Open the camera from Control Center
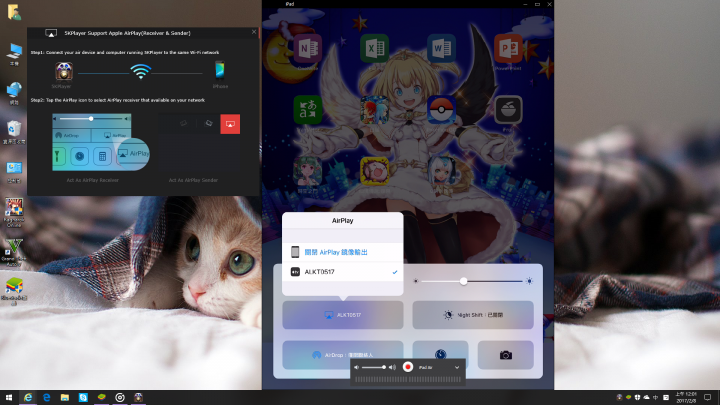 pos(506,355)
